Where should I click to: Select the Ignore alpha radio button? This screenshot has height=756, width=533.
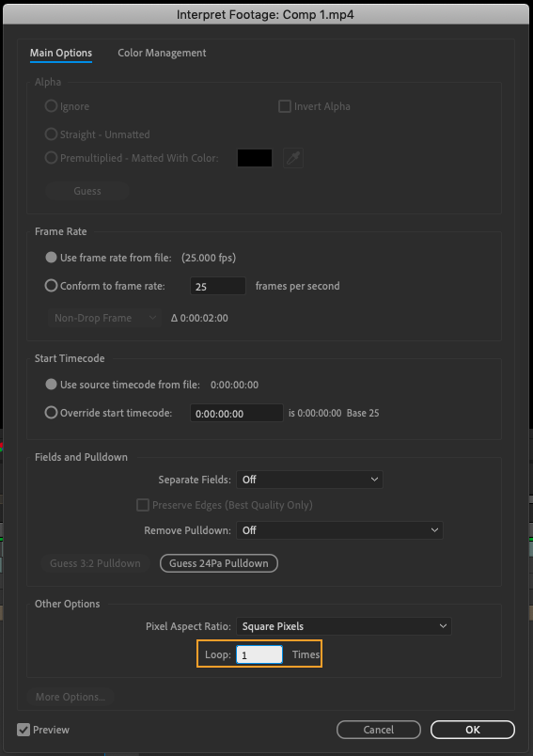click(51, 106)
